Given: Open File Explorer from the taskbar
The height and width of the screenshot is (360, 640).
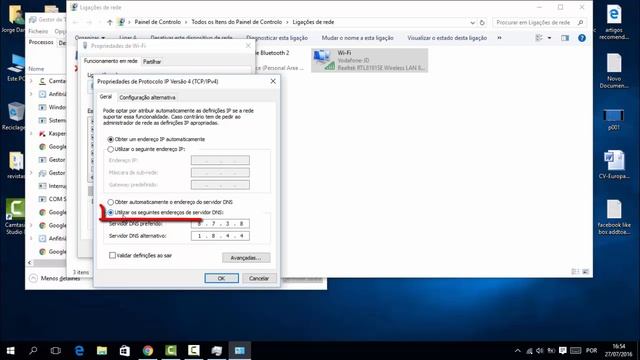Looking at the screenshot, I should click(x=102, y=351).
